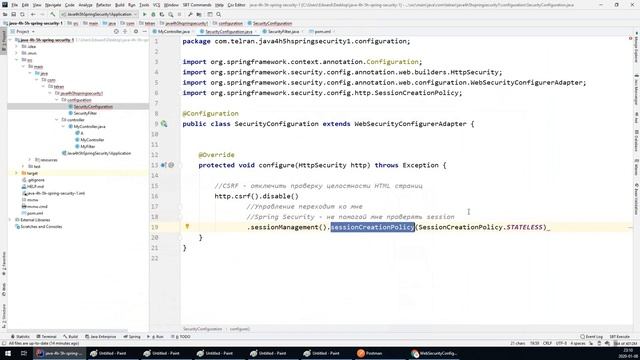Collapse the main folder in project tree
Image resolution: width=640 pixels, height=360 pixels.
[24, 66]
